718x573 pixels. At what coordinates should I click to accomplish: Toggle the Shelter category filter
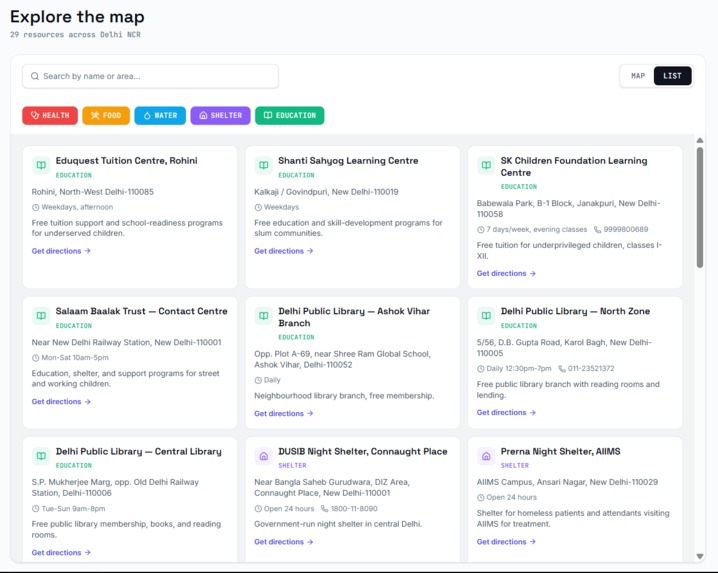click(220, 115)
